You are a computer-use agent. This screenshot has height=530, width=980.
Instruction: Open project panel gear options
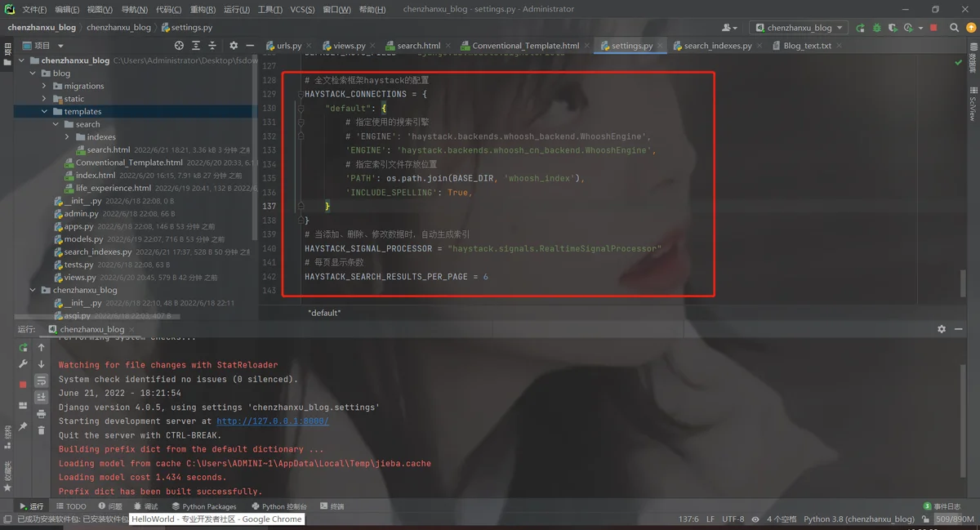[x=234, y=46]
